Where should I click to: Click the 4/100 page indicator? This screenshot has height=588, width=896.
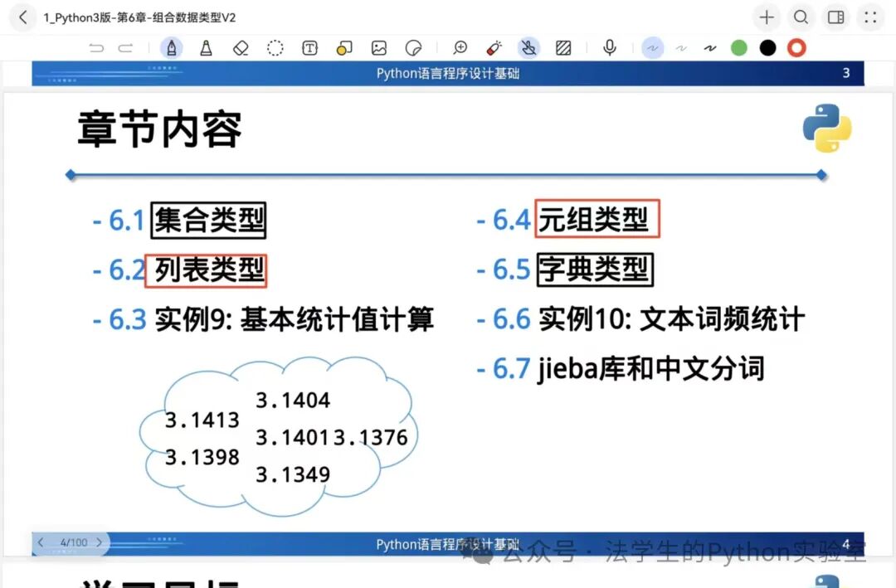[x=73, y=542]
